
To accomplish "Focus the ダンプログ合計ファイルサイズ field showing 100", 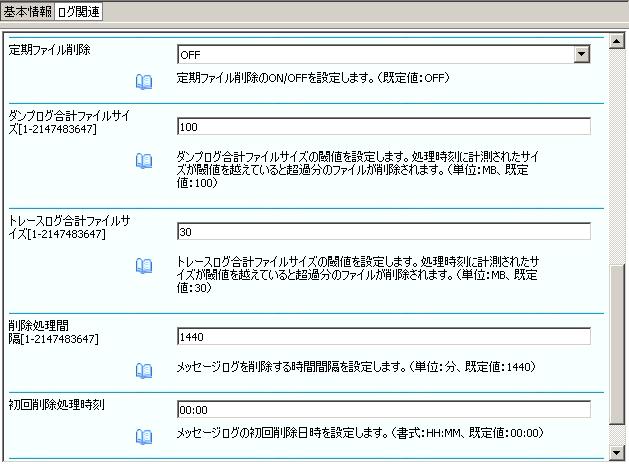I will coord(383,127).
